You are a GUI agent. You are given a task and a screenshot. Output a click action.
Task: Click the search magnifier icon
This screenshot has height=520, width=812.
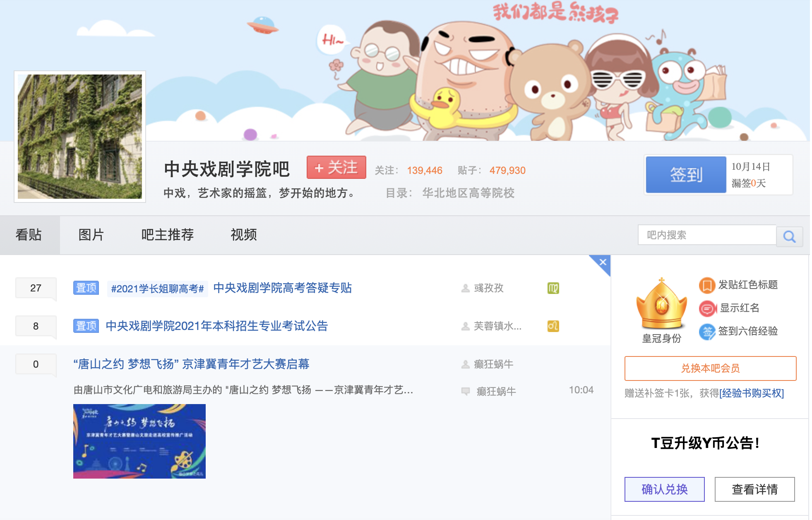(789, 236)
